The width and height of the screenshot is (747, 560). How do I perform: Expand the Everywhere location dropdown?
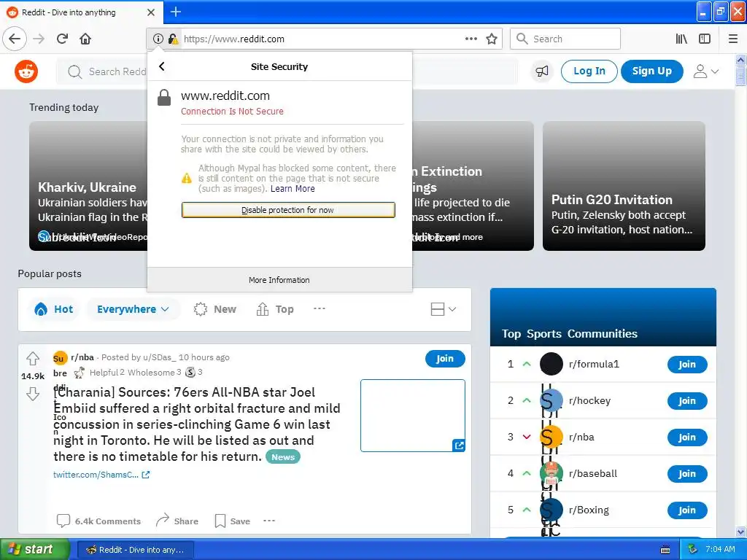pyautogui.click(x=133, y=309)
